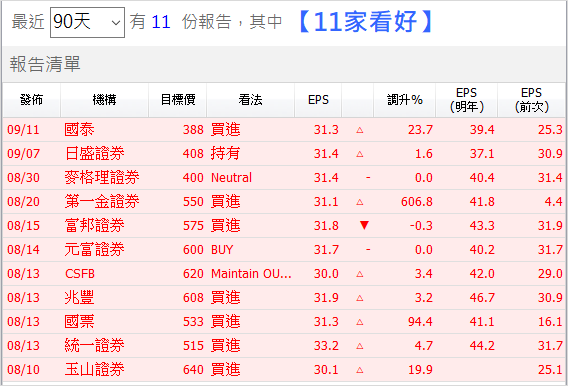Select institution 元富證券
The image size is (568, 386).
[95, 249]
